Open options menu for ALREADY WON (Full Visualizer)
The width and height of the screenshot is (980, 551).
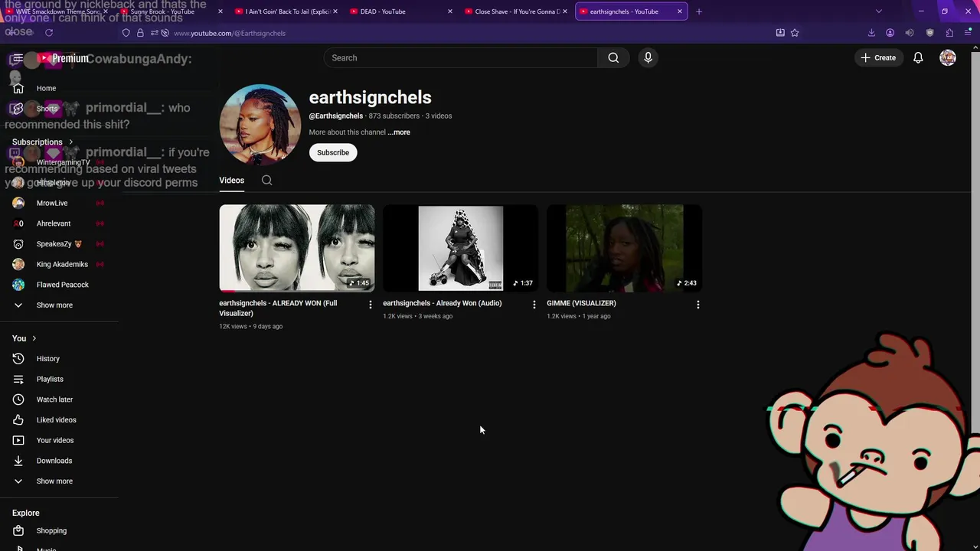click(x=371, y=305)
